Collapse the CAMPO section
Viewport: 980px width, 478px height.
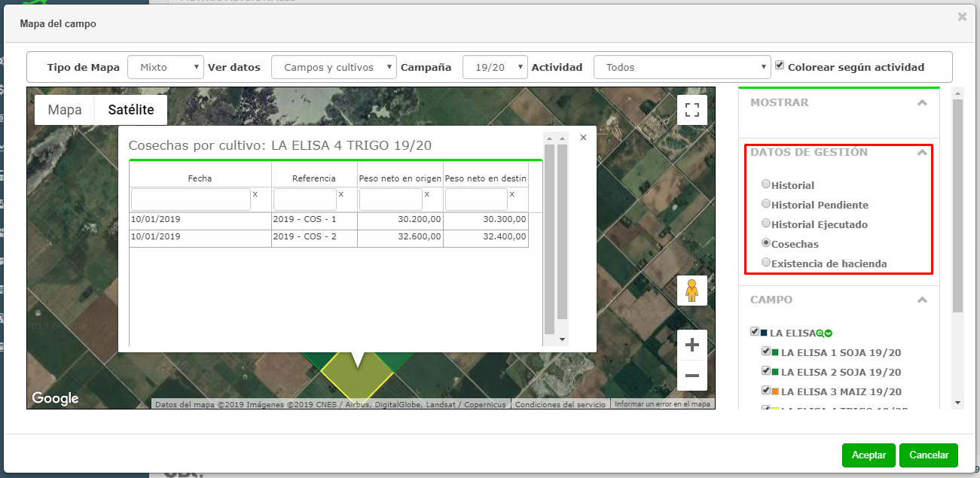922,300
